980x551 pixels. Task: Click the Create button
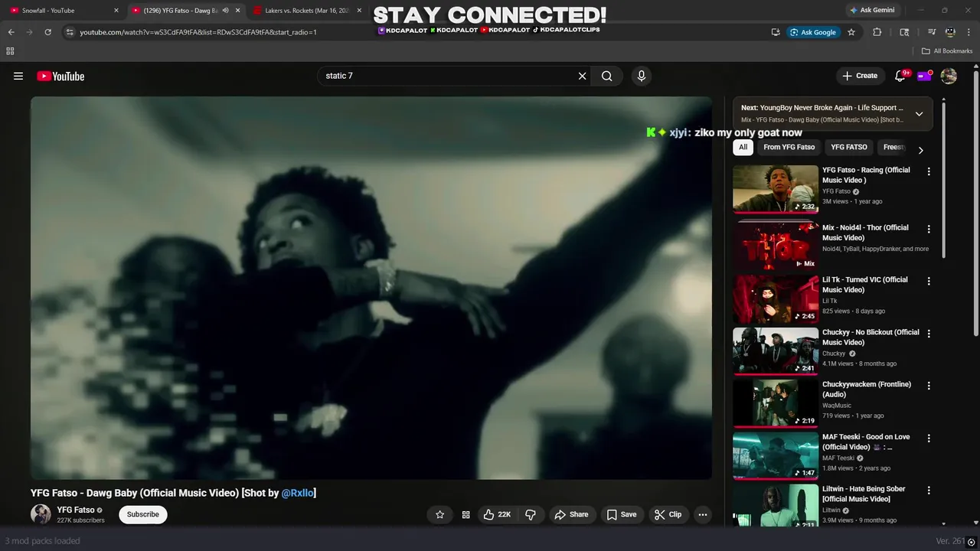[860, 76]
